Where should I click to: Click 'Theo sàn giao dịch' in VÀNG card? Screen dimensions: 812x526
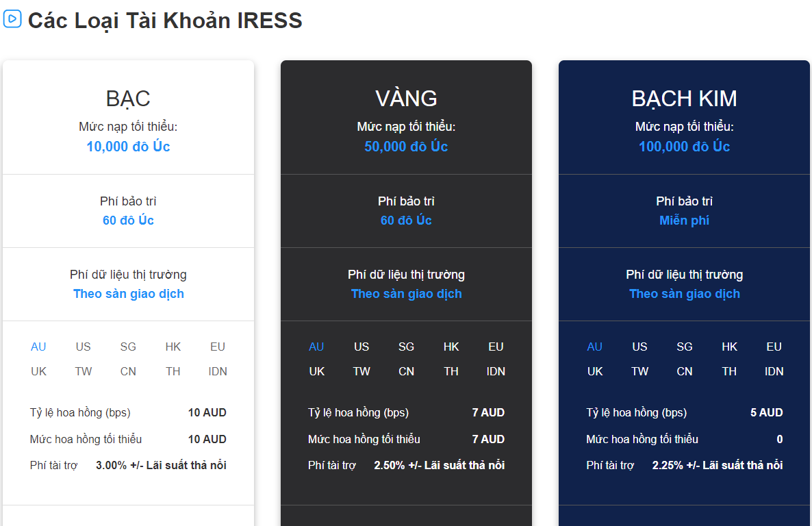407,294
